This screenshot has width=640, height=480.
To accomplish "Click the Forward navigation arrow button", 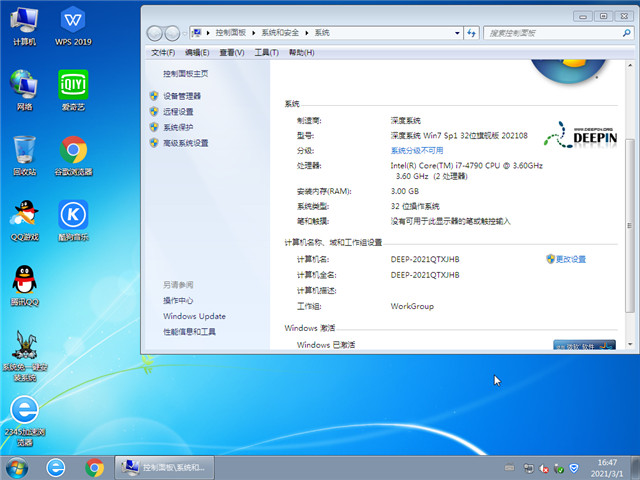I will click(x=172, y=33).
